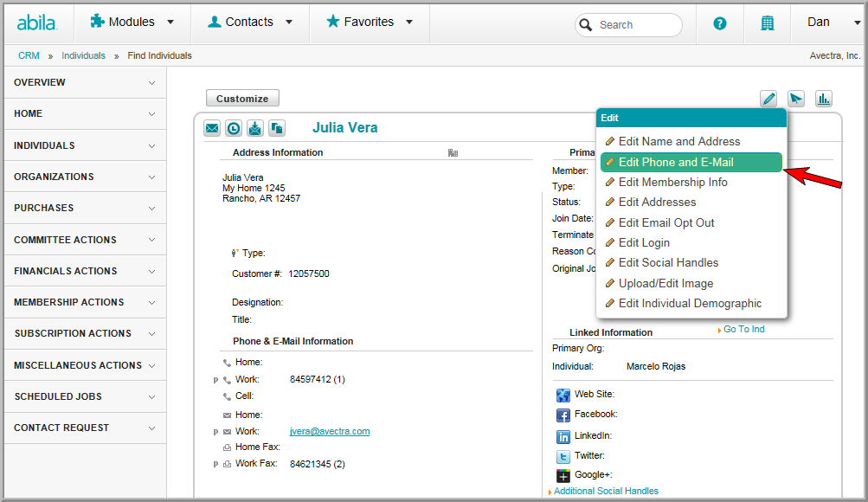Click the Facebook icon
The height and width of the screenshot is (502, 868).
pyautogui.click(x=563, y=415)
